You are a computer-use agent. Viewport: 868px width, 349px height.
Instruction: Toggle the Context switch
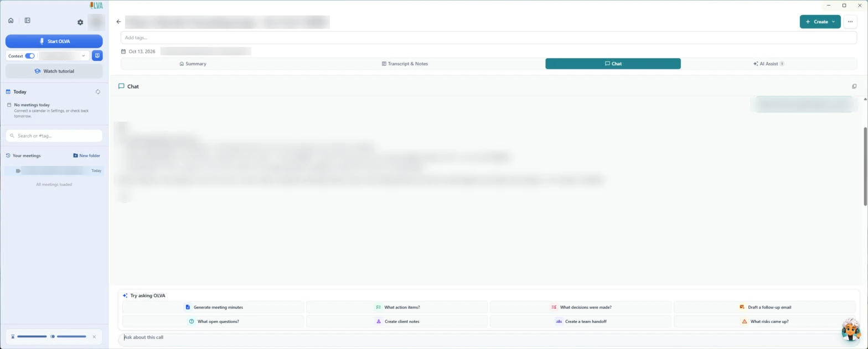pyautogui.click(x=30, y=56)
